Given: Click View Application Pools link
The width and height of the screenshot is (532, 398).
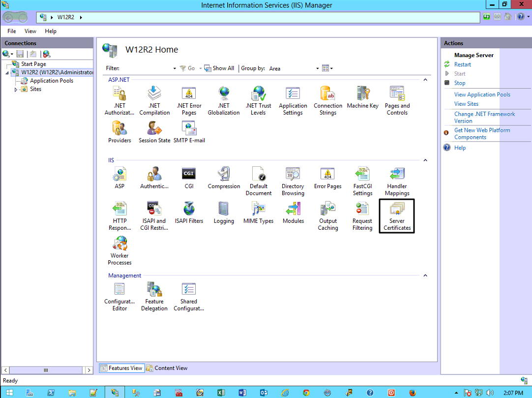Looking at the screenshot, I should coord(482,94).
